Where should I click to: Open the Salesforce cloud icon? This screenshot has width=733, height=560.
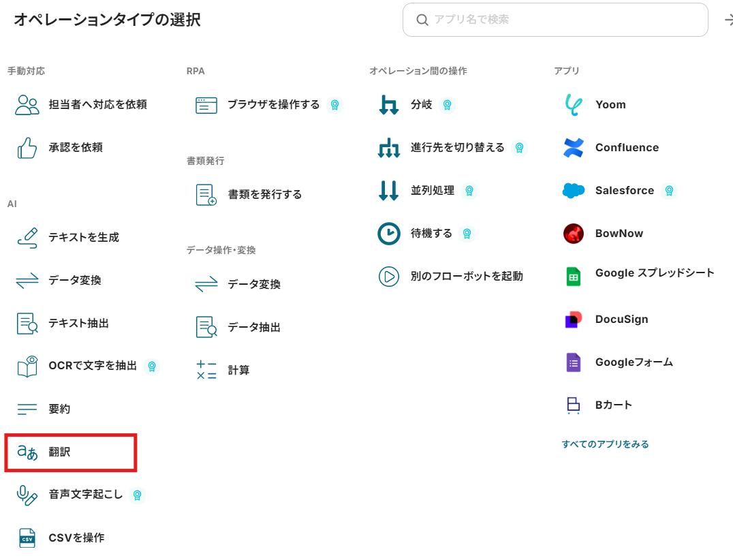point(573,191)
